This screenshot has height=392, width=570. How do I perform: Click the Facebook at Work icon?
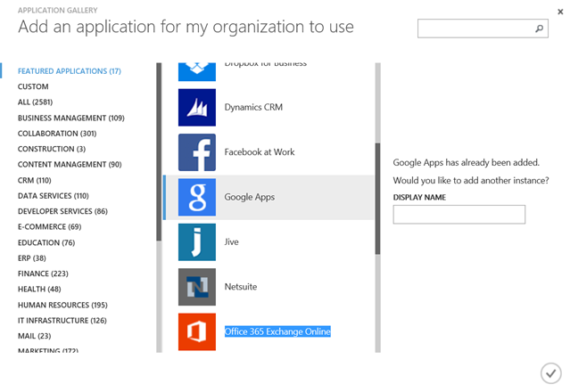point(196,152)
